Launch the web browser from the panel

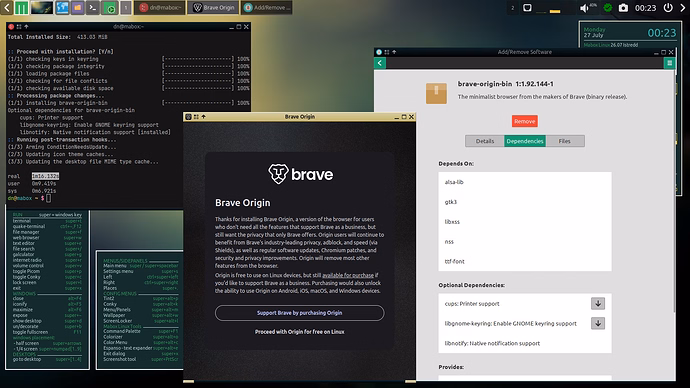pos(62,7)
